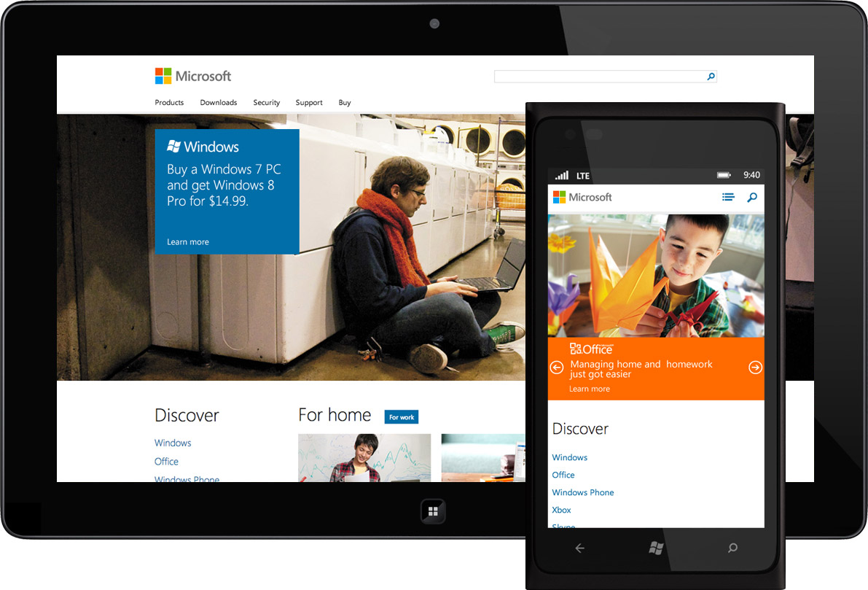This screenshot has height=590, width=868.
Task: Click the Windows 8 Pro $14.99 offer text
Action: [224, 185]
